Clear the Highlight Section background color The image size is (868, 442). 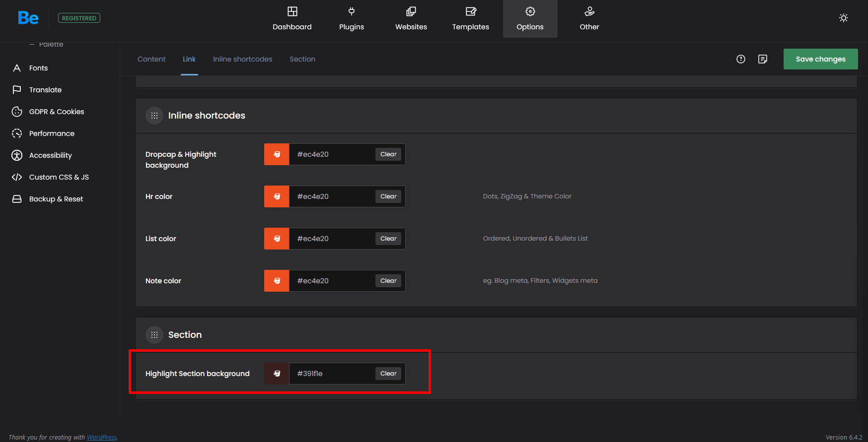[x=388, y=374]
